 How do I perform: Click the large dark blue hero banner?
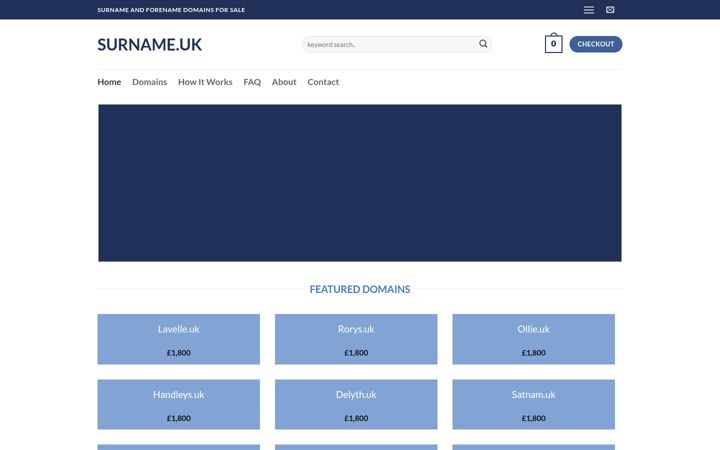coord(360,183)
